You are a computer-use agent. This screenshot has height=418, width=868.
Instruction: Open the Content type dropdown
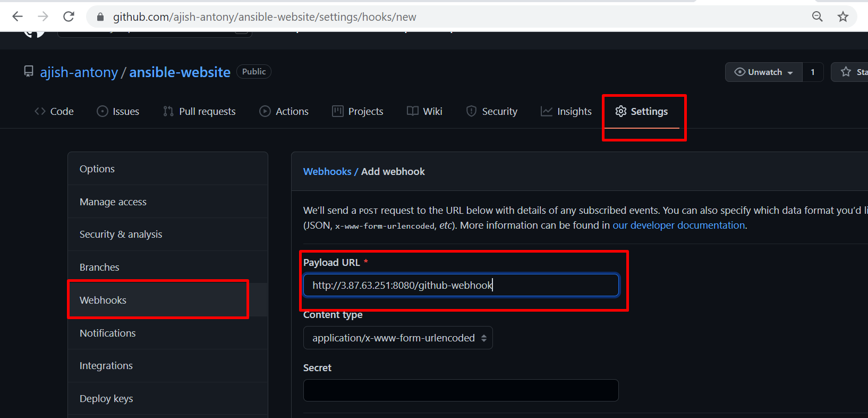[398, 338]
